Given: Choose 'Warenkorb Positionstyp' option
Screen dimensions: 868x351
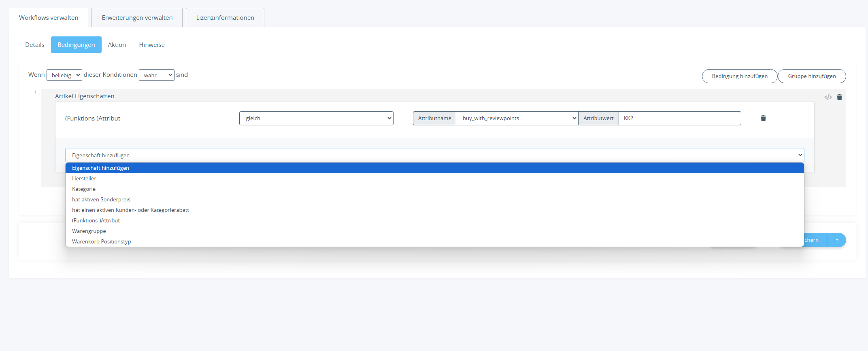Looking at the screenshot, I should tap(435, 241).
